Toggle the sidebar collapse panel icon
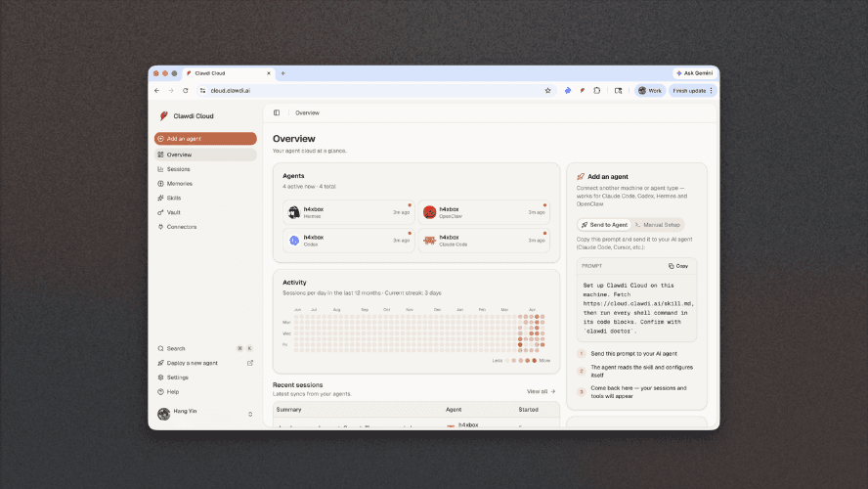Viewport: 868px width, 489px height. tap(277, 112)
